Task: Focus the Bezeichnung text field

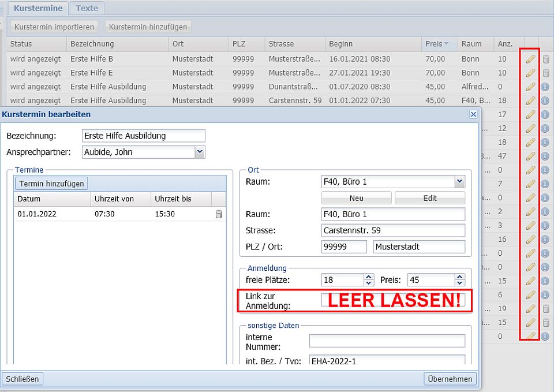Action: 144,136
